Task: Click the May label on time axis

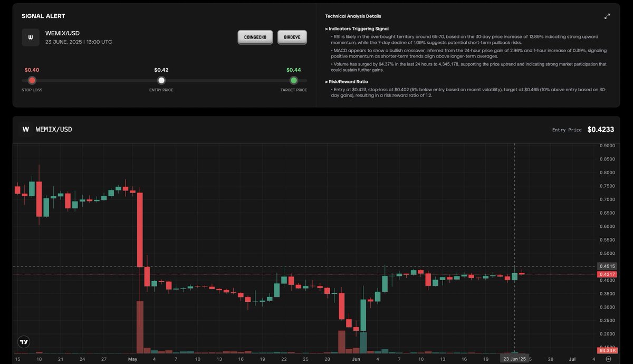Action: click(132, 359)
